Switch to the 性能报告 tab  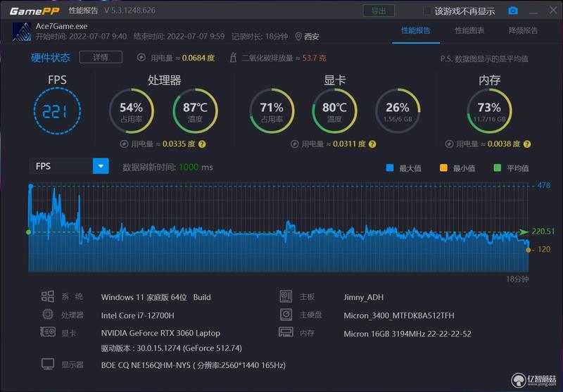pyautogui.click(x=416, y=30)
